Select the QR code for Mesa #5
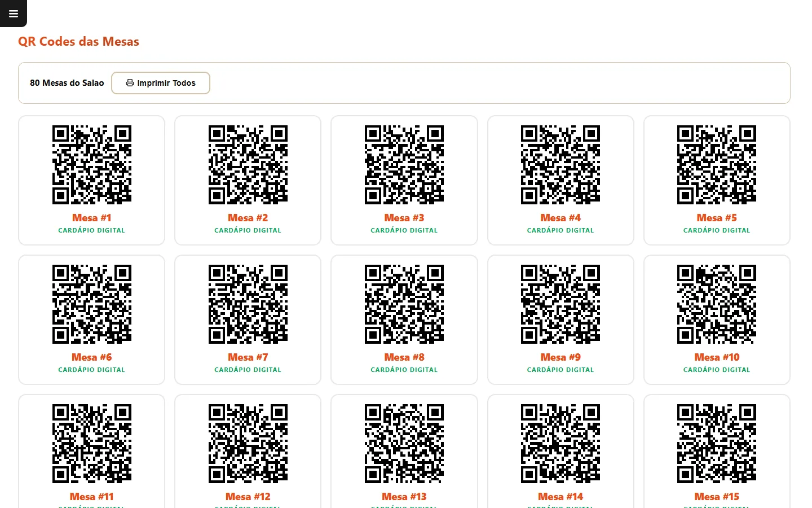Viewport: 812px width, 508px height. [x=717, y=165]
